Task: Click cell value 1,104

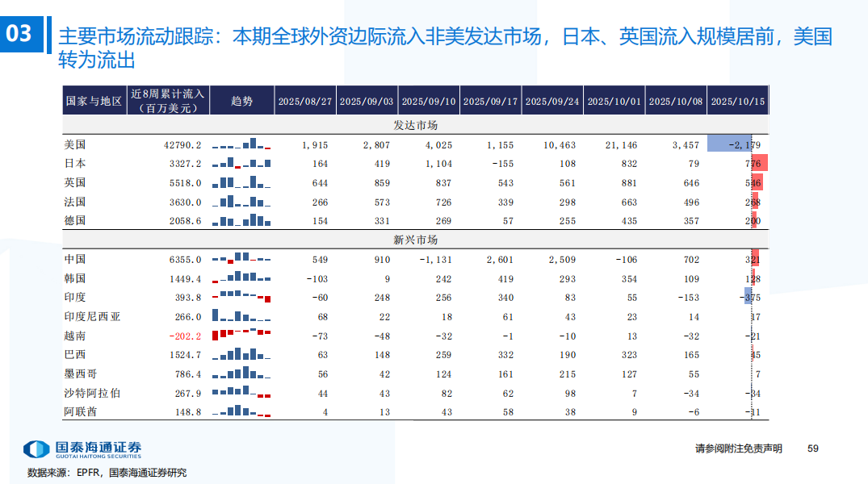Action: pyautogui.click(x=438, y=164)
